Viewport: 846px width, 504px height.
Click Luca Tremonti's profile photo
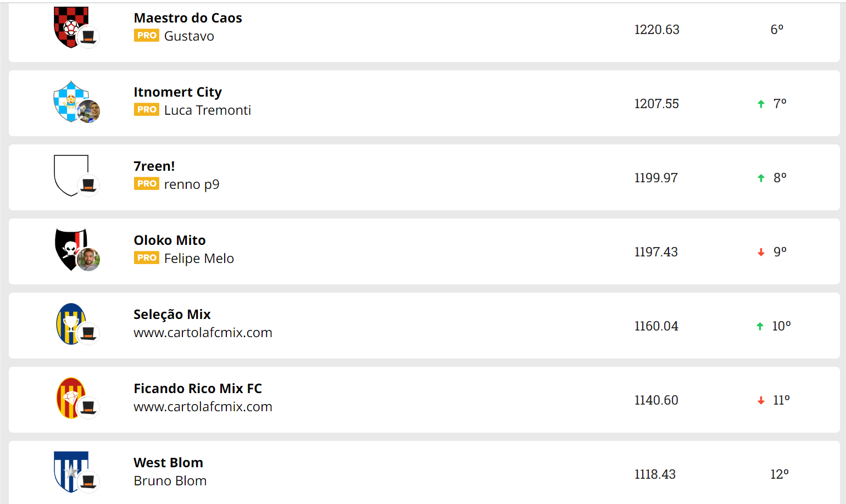click(x=88, y=111)
